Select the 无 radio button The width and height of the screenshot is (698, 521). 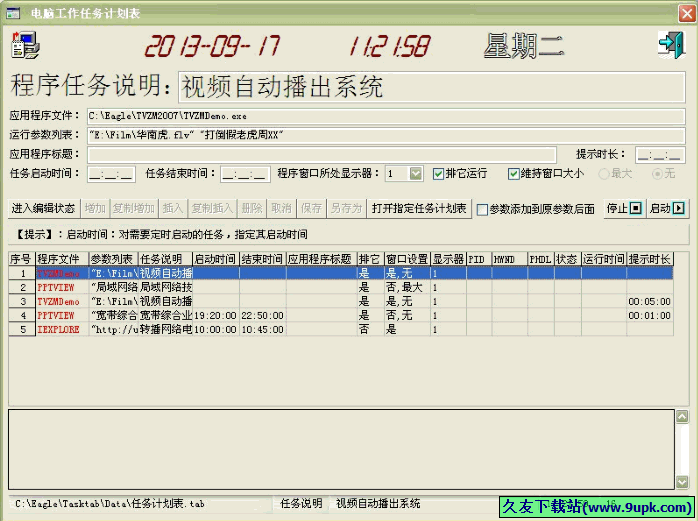(x=657, y=174)
